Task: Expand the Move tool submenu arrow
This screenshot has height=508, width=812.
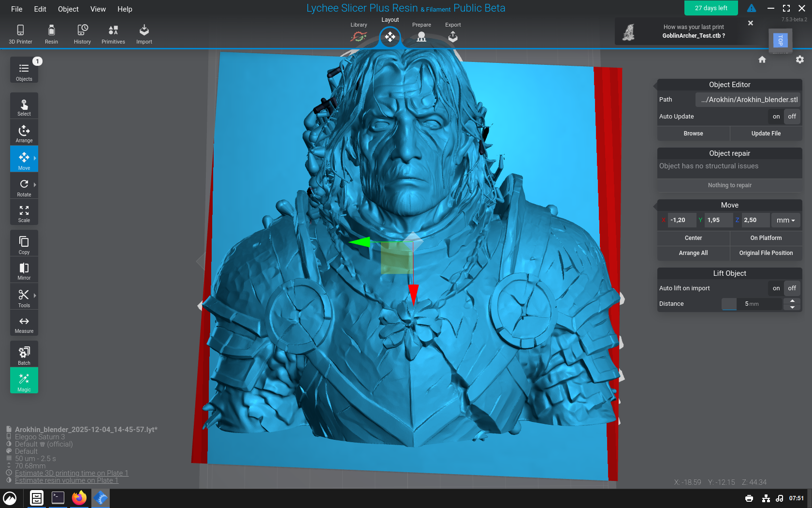Action: [35, 158]
